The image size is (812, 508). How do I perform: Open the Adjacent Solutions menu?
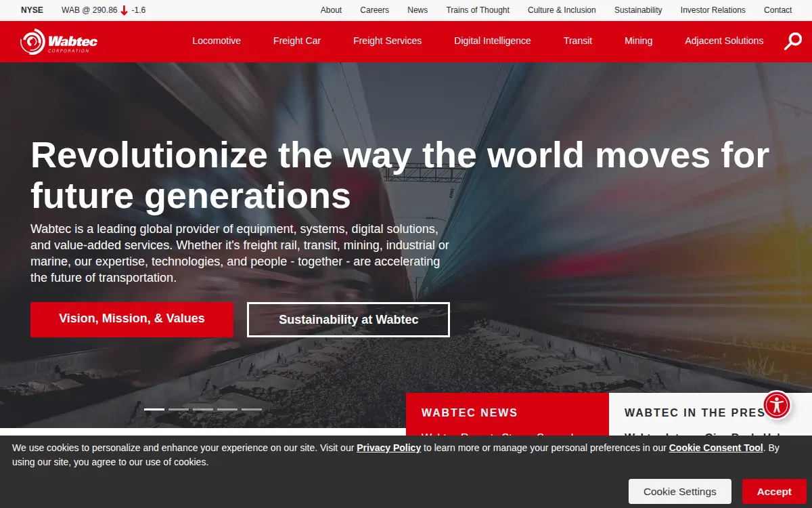(x=724, y=41)
